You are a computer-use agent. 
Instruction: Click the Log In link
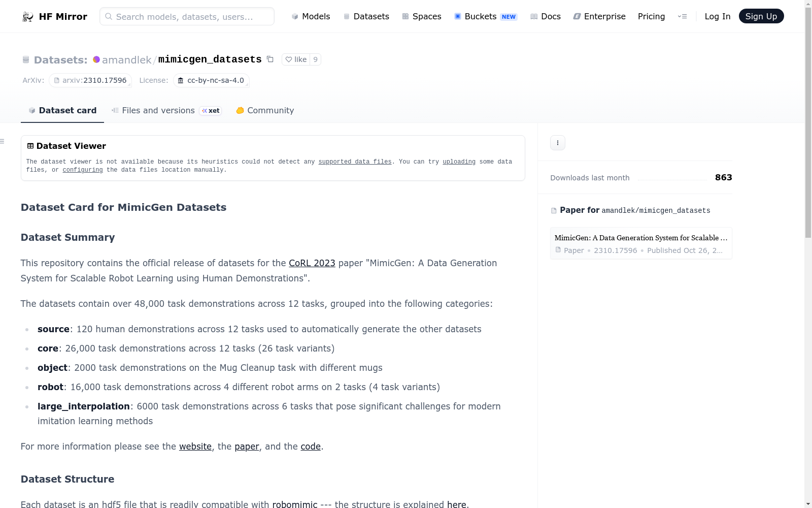click(x=717, y=16)
